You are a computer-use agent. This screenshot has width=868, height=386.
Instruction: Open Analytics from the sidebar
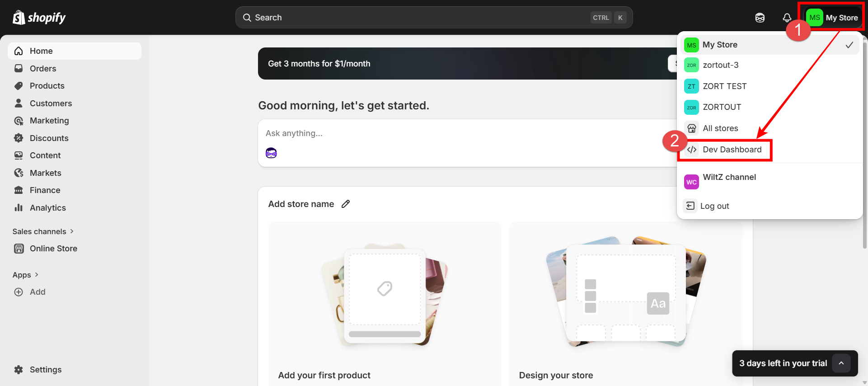47,208
